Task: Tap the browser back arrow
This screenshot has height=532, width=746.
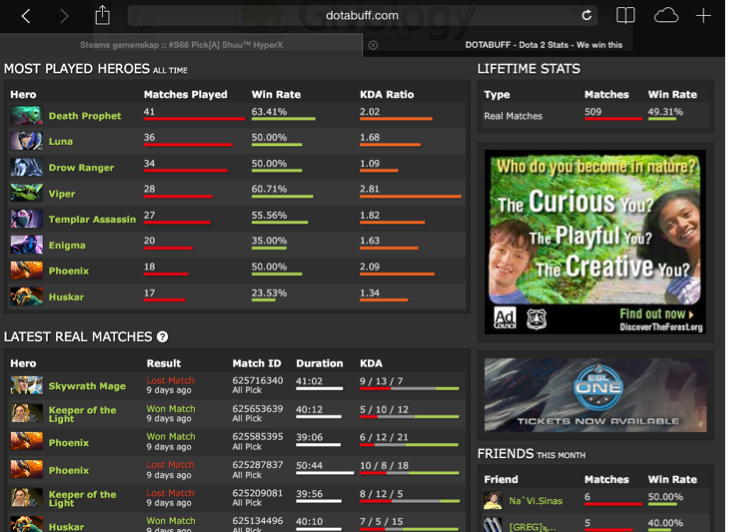Action: pyautogui.click(x=26, y=16)
